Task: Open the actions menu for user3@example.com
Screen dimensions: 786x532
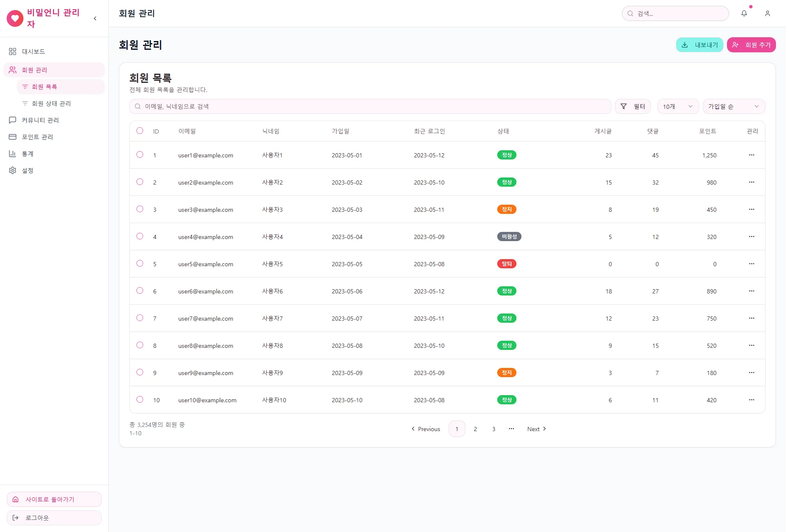Action: (x=752, y=209)
